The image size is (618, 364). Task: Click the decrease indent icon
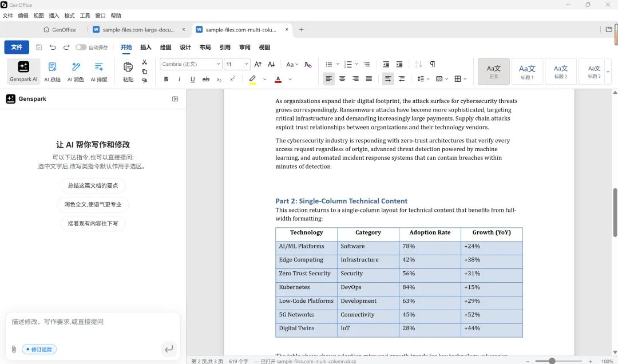coord(386,64)
